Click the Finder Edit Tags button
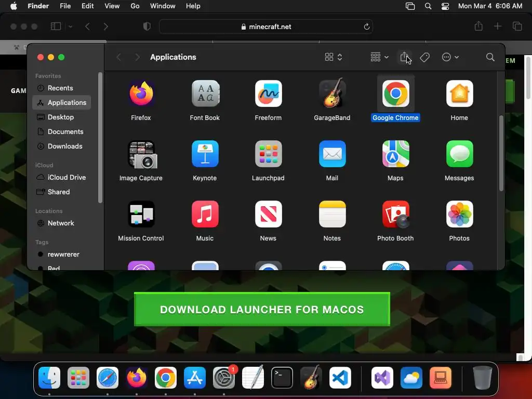 424,57
